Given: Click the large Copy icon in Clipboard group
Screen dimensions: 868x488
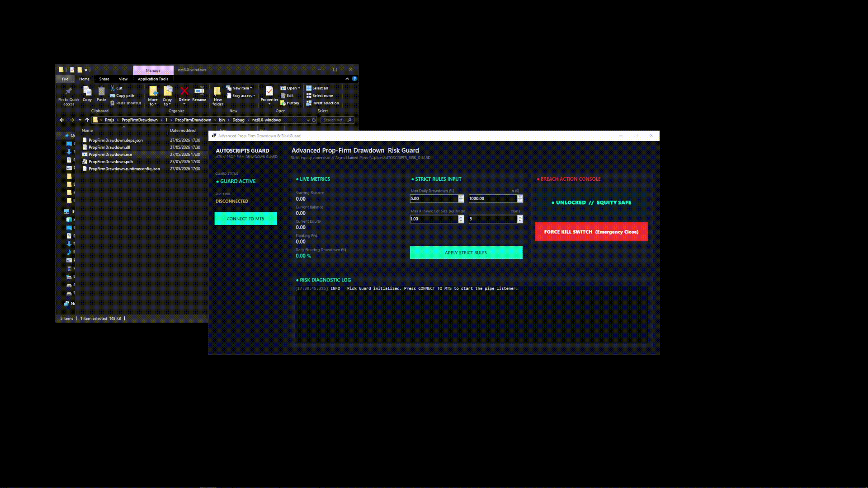Looking at the screenshot, I should (87, 94).
